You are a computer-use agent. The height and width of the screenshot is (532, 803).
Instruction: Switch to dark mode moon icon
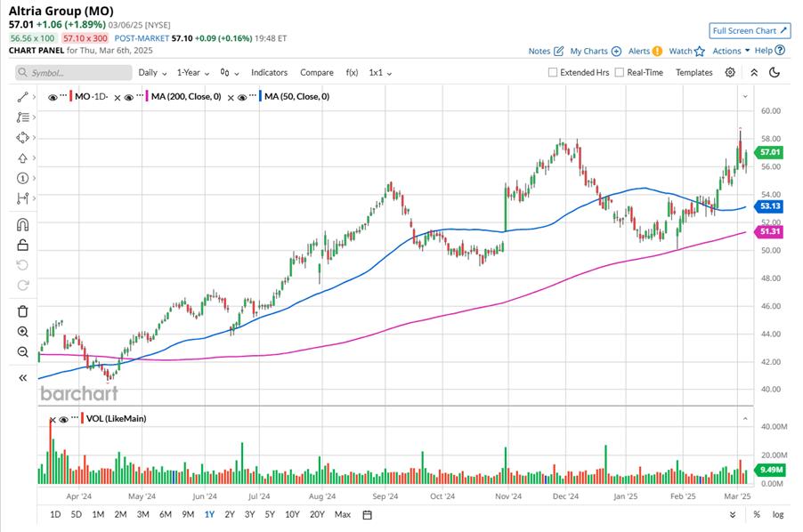click(x=775, y=72)
